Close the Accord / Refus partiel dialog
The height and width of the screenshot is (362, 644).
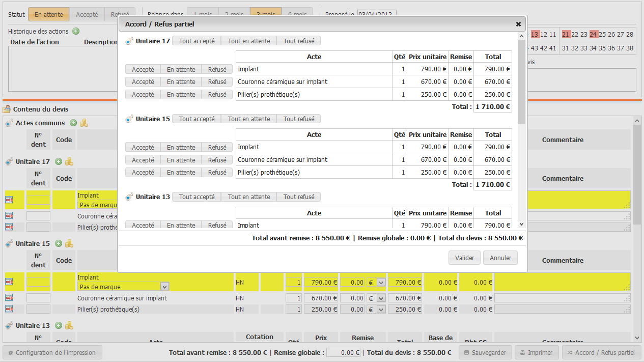[x=518, y=24]
